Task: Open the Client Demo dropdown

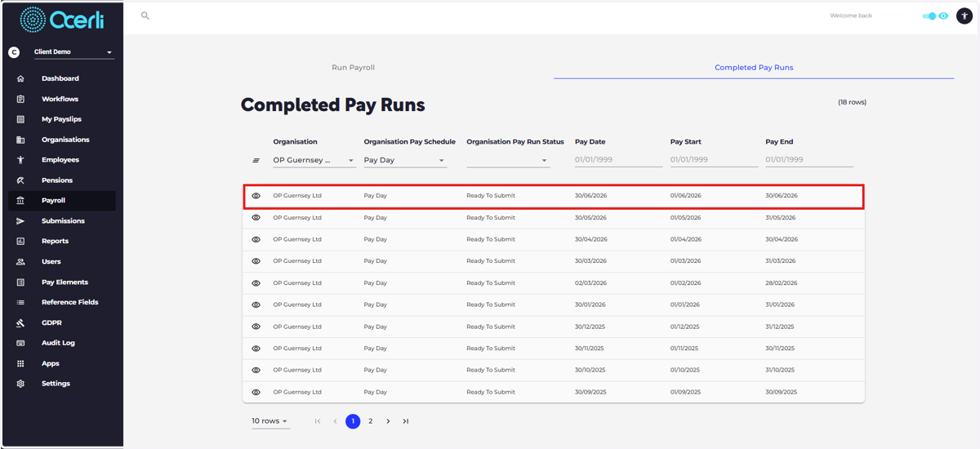Action: pyautogui.click(x=73, y=52)
